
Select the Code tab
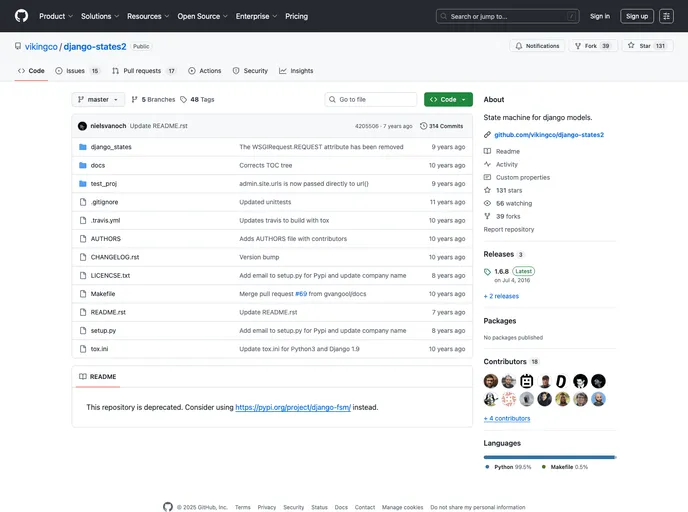31,71
